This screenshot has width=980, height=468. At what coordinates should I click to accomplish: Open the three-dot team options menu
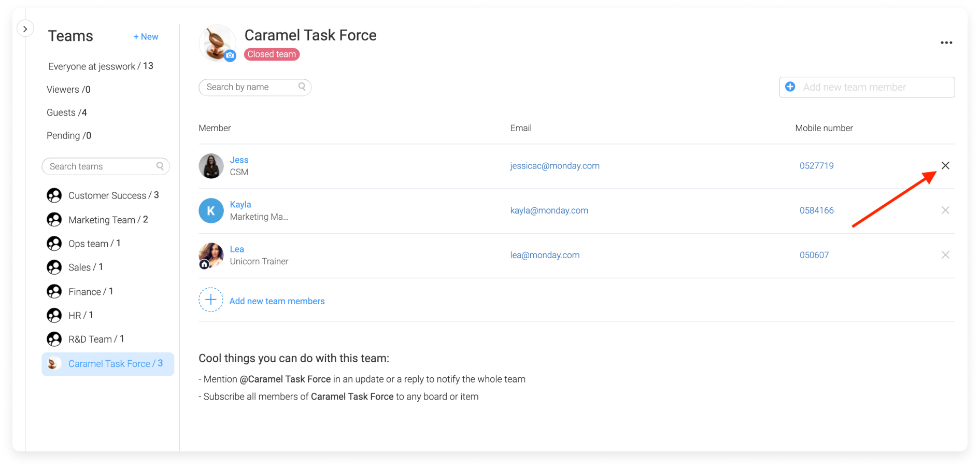coord(946,43)
